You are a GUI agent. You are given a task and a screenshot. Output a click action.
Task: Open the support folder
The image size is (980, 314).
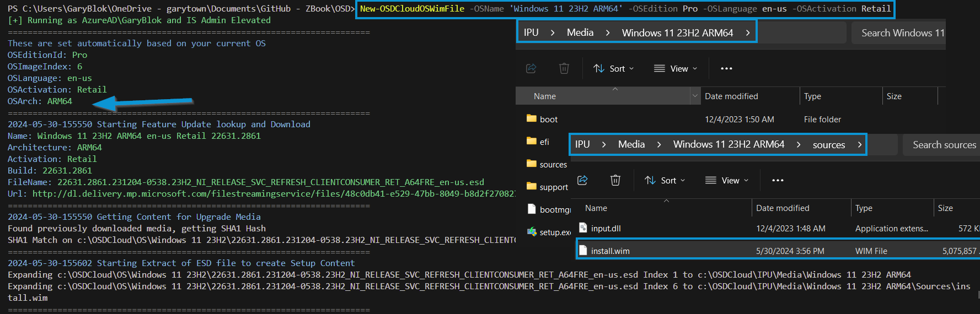pos(553,187)
